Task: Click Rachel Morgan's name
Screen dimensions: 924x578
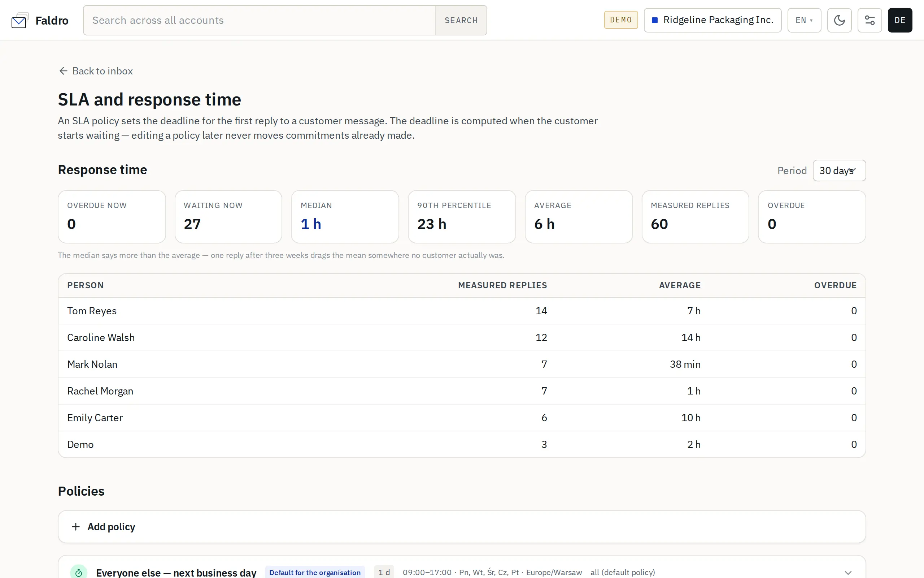Action: pos(100,391)
